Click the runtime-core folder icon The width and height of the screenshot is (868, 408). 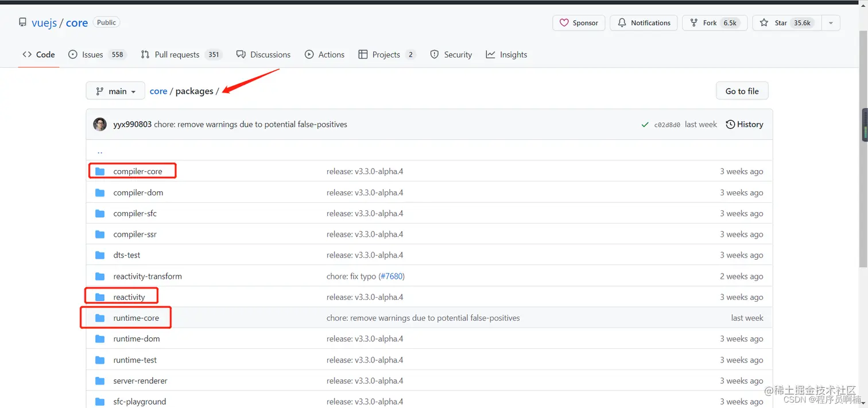tap(100, 318)
